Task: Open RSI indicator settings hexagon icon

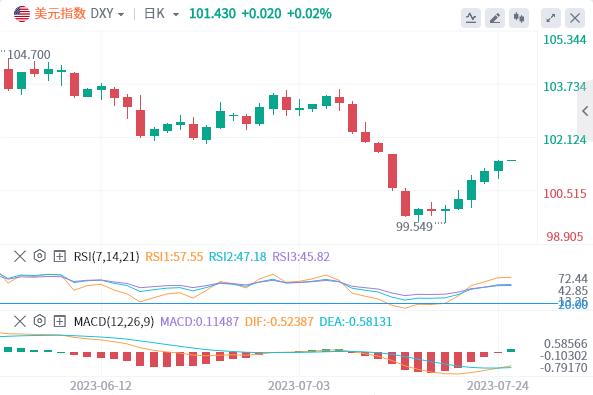Action: 40,256
